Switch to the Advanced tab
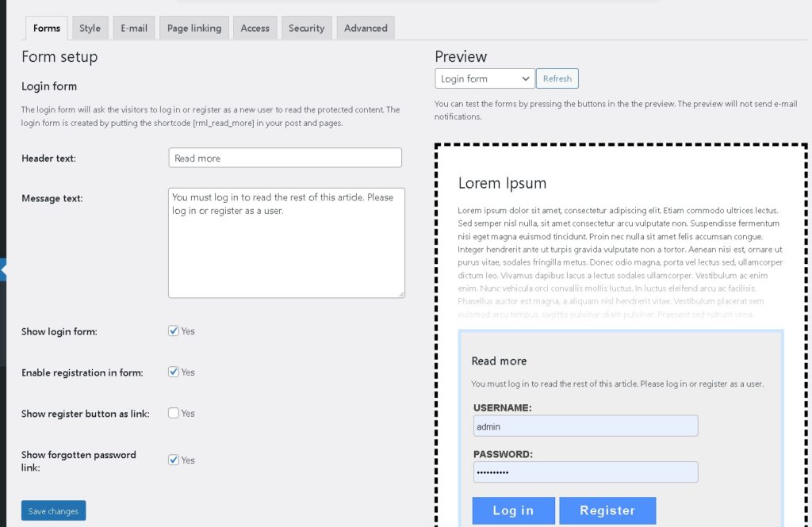 [366, 28]
